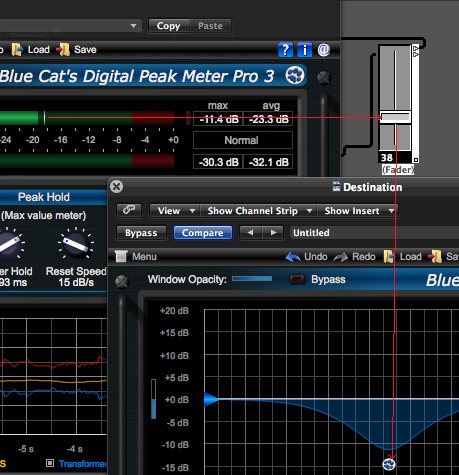Click Save icon in Peak Meter toolbar
This screenshot has width=459, height=475.
tap(63, 50)
